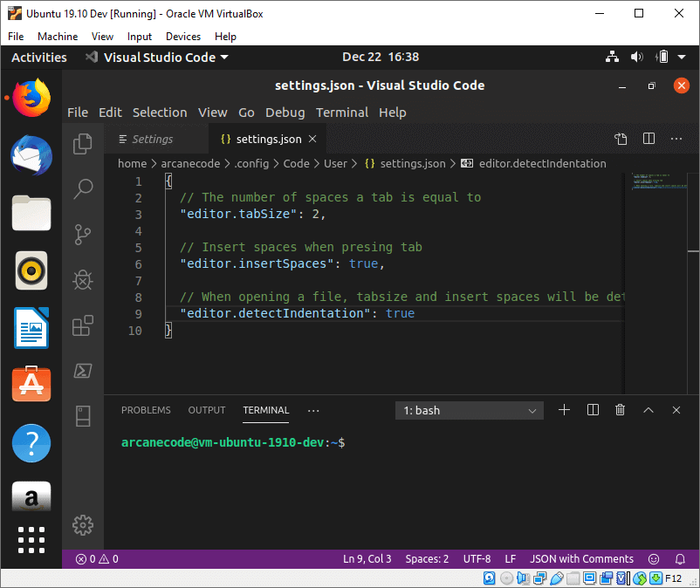Click the volume icon in top bar
Viewport: 700px width, 588px height.
coord(637,57)
